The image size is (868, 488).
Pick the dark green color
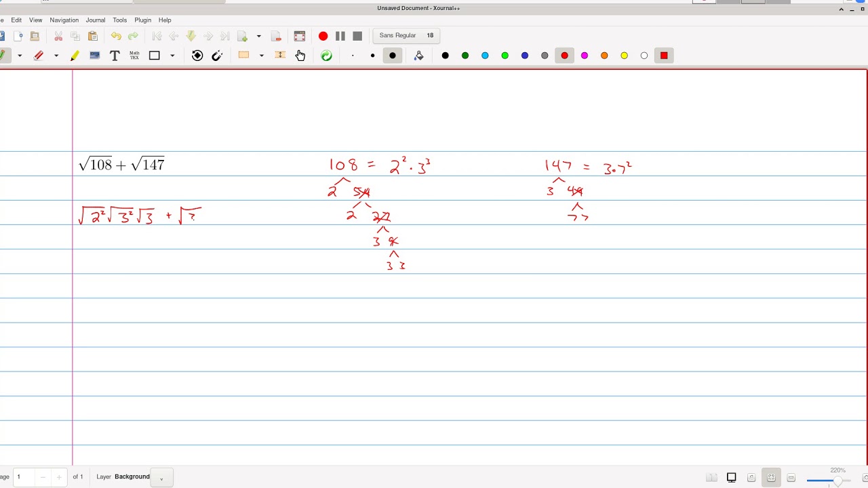coord(465,56)
